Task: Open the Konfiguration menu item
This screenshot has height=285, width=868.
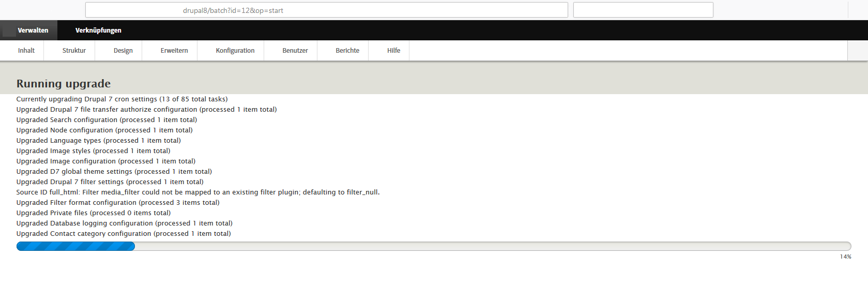Action: 235,51
